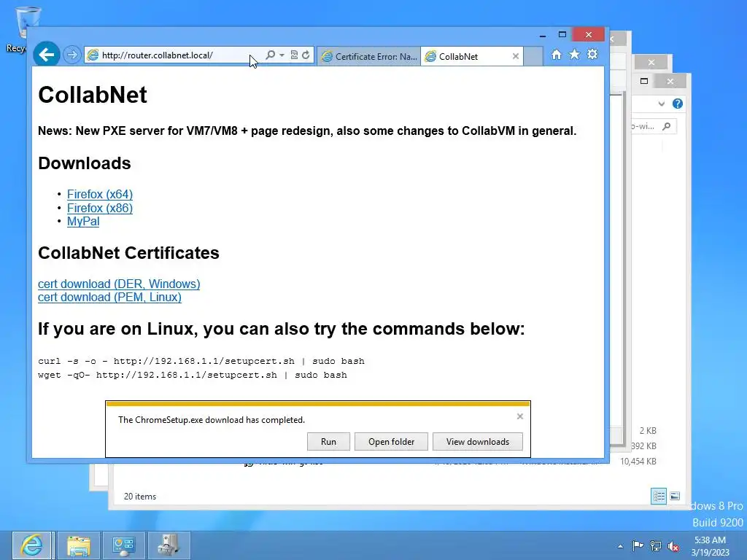This screenshot has width=747, height=560.
Task: Click the Explorer window help icon
Action: [x=678, y=104]
